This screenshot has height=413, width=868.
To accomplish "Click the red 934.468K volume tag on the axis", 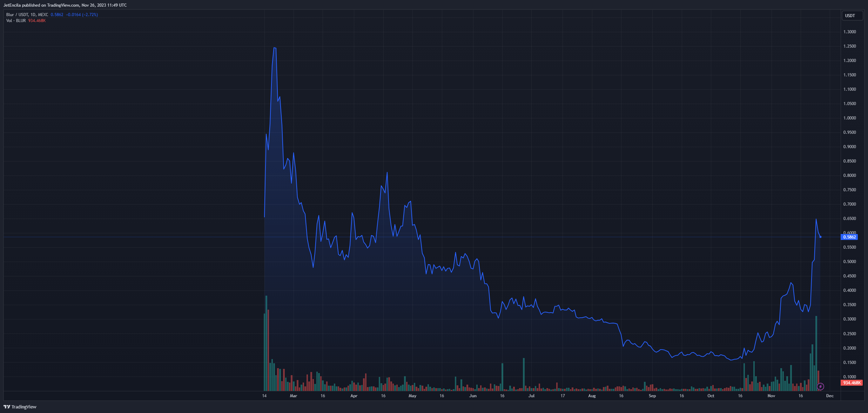I will pyautogui.click(x=852, y=383).
